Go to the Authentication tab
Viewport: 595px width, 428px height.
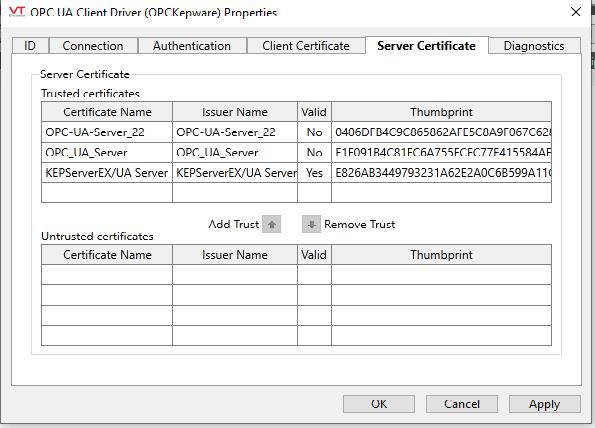click(192, 46)
